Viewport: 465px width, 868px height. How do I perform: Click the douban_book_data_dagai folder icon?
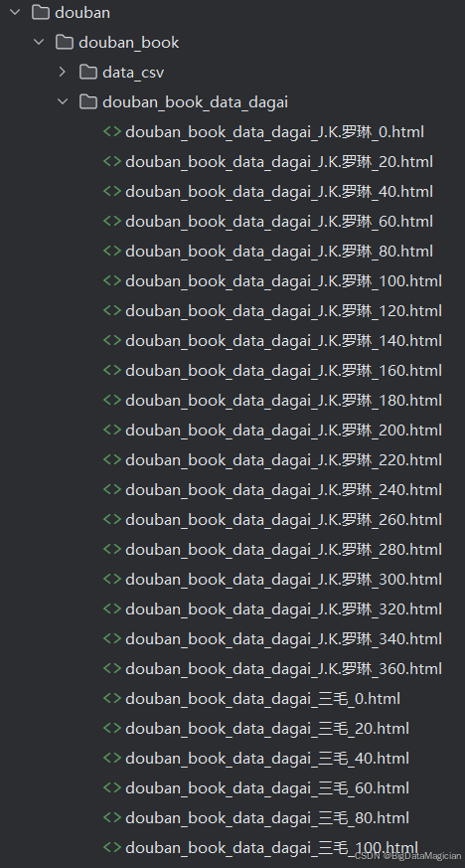pos(87,101)
